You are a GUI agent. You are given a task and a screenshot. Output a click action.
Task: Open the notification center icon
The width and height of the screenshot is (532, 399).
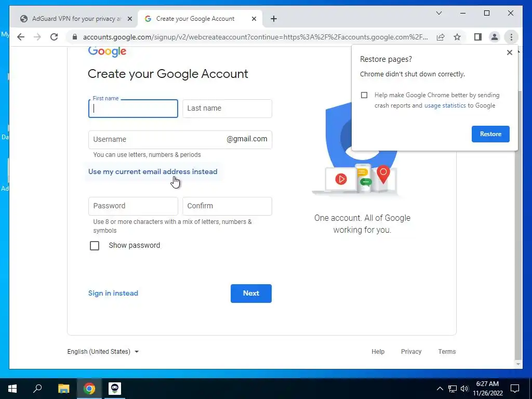pos(515,389)
